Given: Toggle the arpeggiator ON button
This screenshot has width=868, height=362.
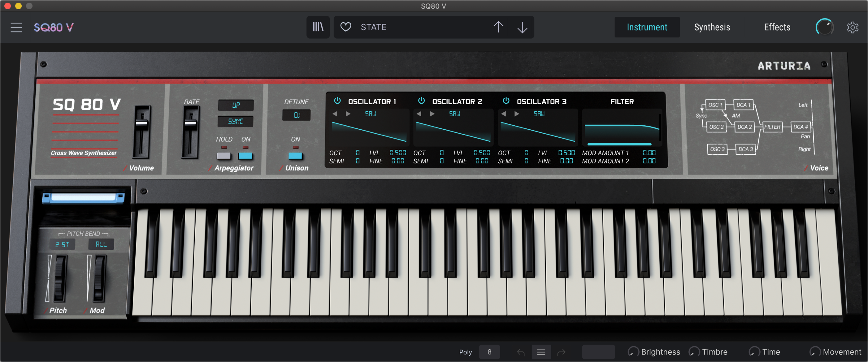Looking at the screenshot, I should click(x=245, y=156).
